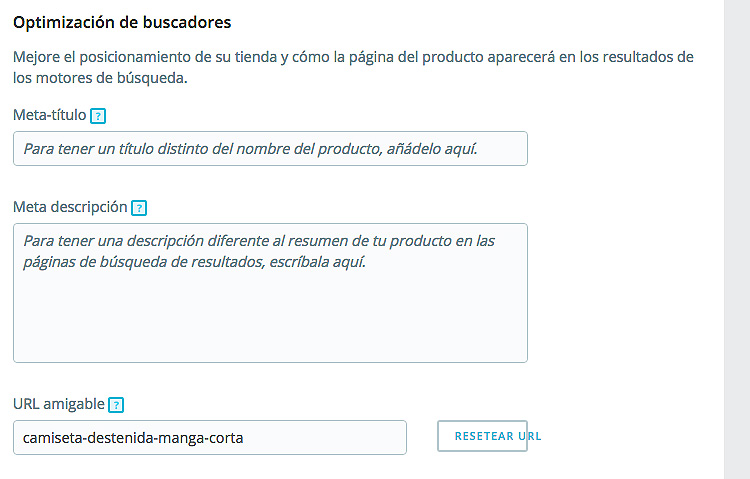This screenshot has height=479, width=750.
Task: Click the RESETEAR URL button
Action: pos(483,436)
